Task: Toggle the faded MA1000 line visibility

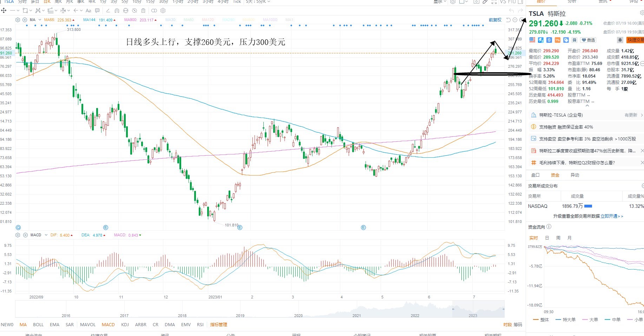Action: [x=270, y=20]
